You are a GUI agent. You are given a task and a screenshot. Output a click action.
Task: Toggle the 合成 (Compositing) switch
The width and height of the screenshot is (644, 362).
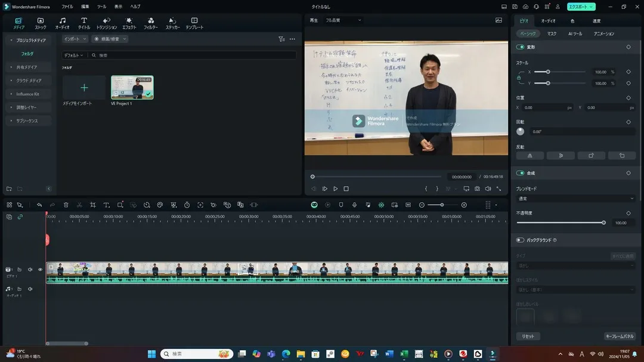pos(520,173)
